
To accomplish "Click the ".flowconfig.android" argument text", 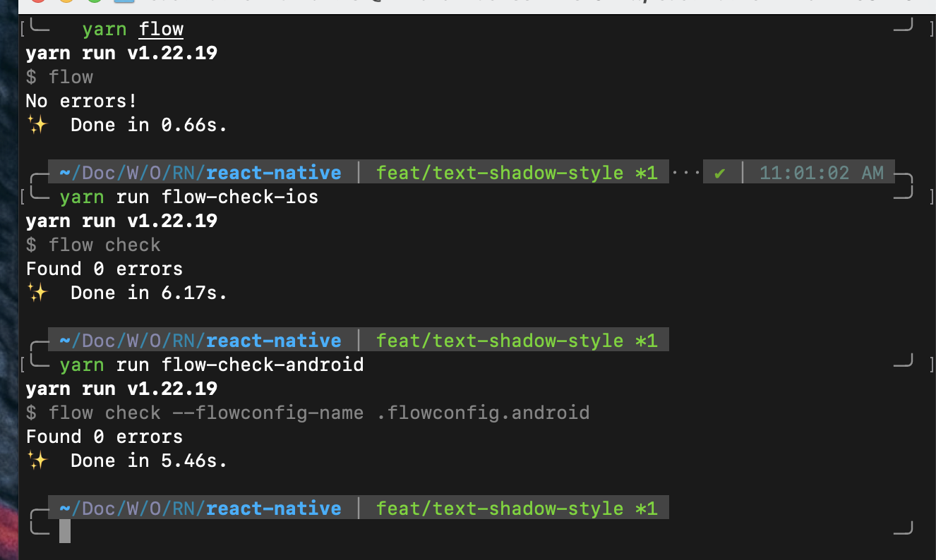I will click(x=482, y=413).
